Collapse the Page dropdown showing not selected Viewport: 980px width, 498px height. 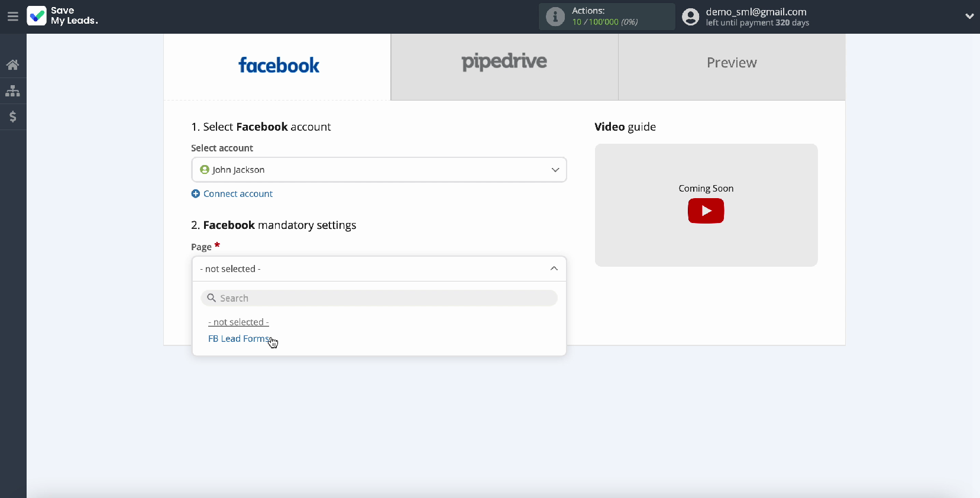click(x=379, y=269)
